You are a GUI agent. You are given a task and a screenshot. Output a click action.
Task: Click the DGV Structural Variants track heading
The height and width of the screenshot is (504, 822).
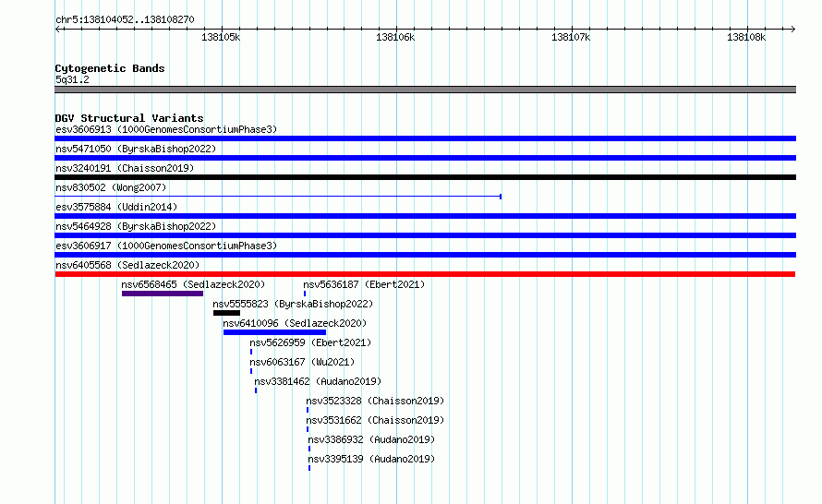pyautogui.click(x=129, y=118)
